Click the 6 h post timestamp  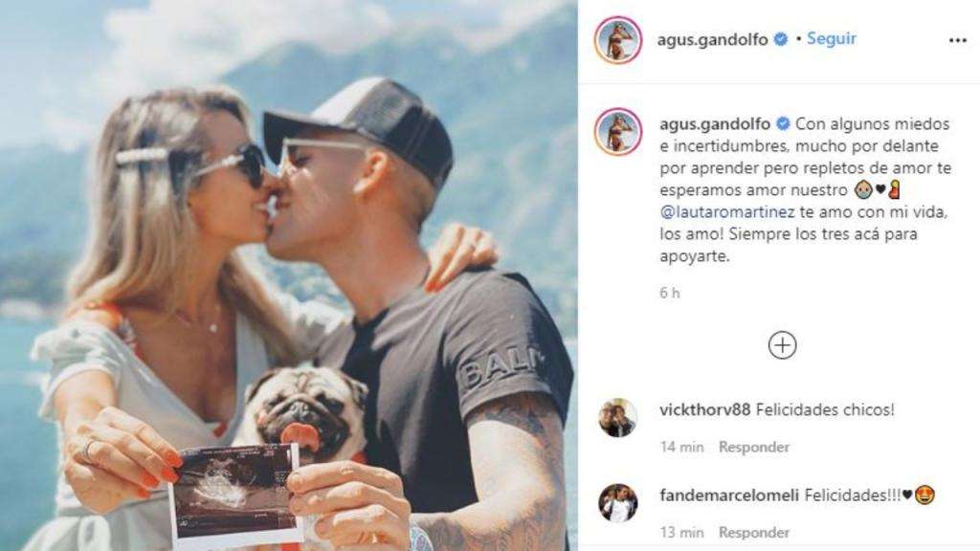669,293
